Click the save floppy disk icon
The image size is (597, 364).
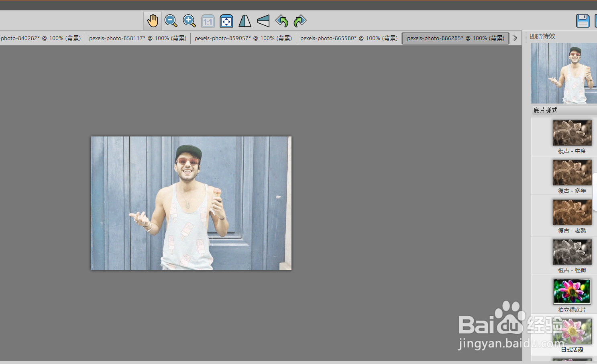point(583,21)
